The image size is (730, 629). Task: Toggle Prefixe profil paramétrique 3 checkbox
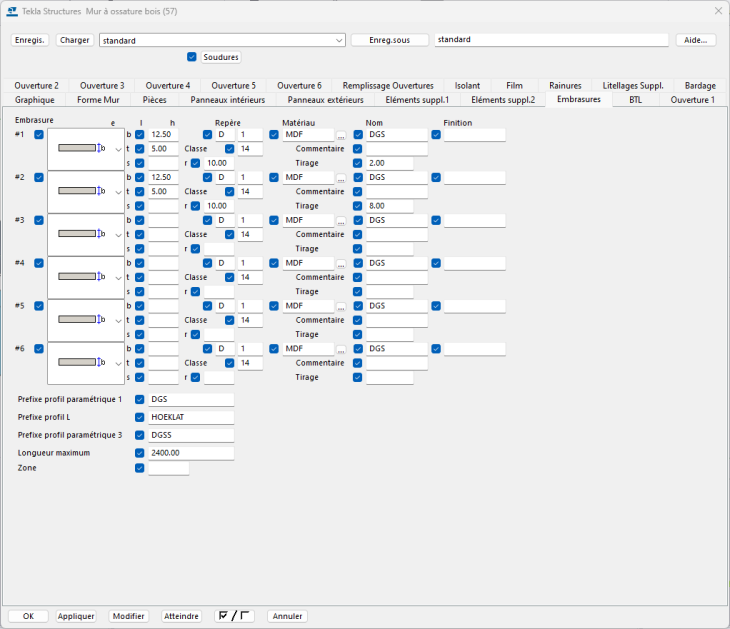140,435
